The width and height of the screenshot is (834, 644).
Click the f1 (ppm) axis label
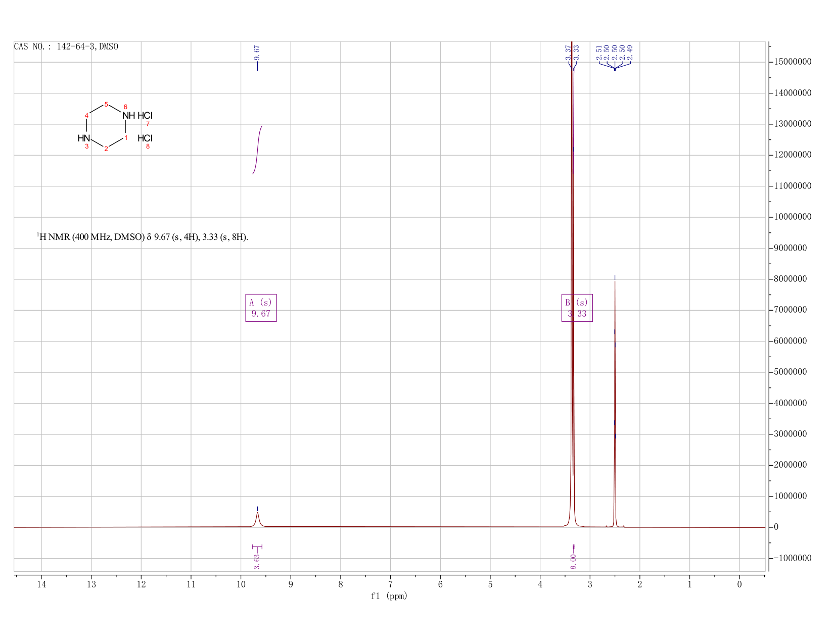coord(389,596)
